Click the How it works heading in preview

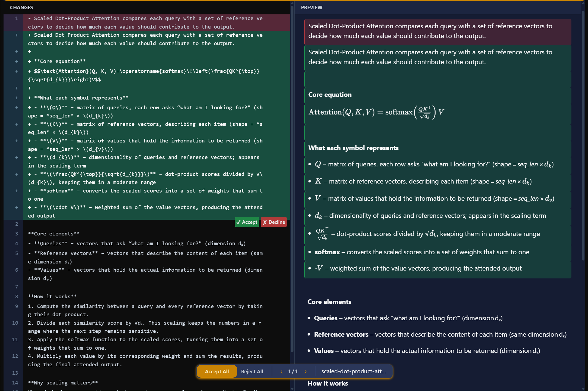[327, 383]
